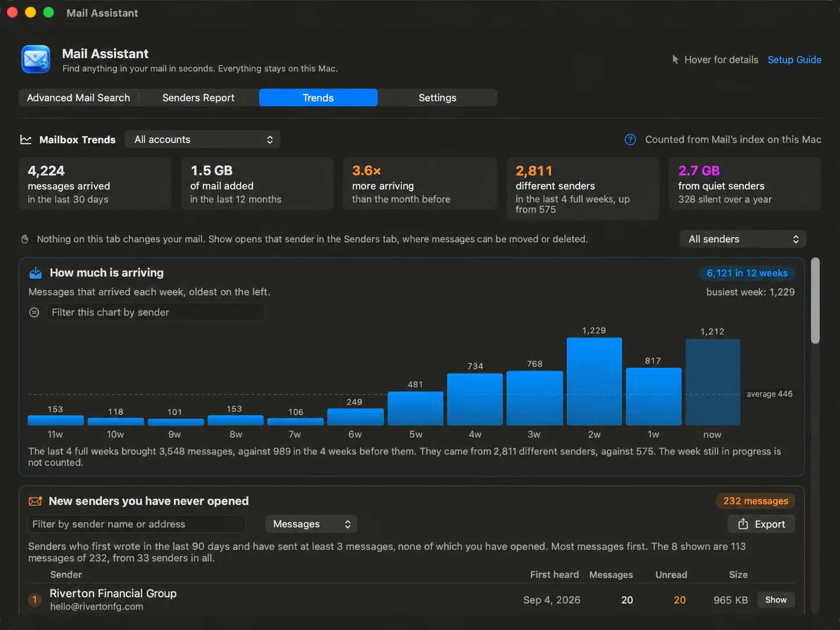
Task: Click the 5w bar showing 481
Action: [415, 408]
